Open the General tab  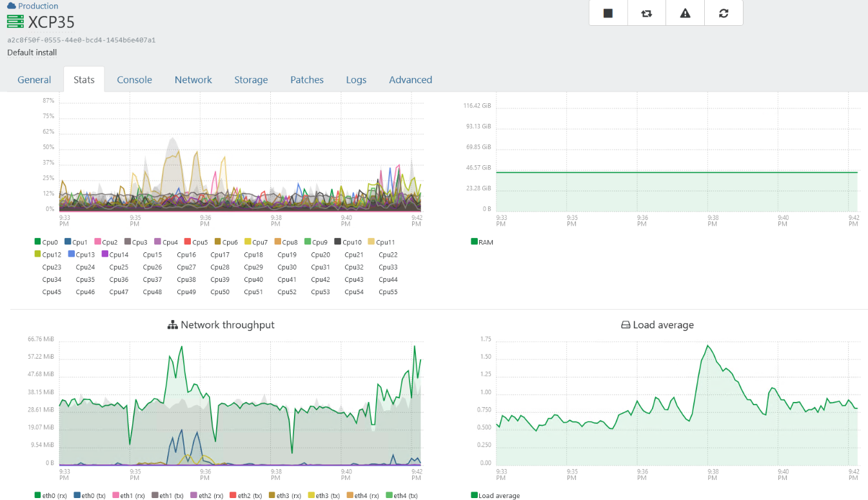[x=34, y=80]
